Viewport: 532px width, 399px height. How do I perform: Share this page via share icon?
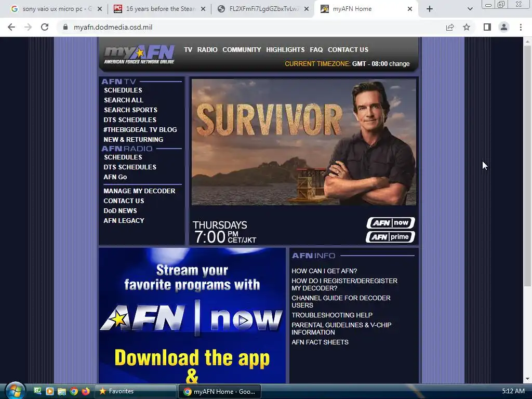[x=450, y=27]
